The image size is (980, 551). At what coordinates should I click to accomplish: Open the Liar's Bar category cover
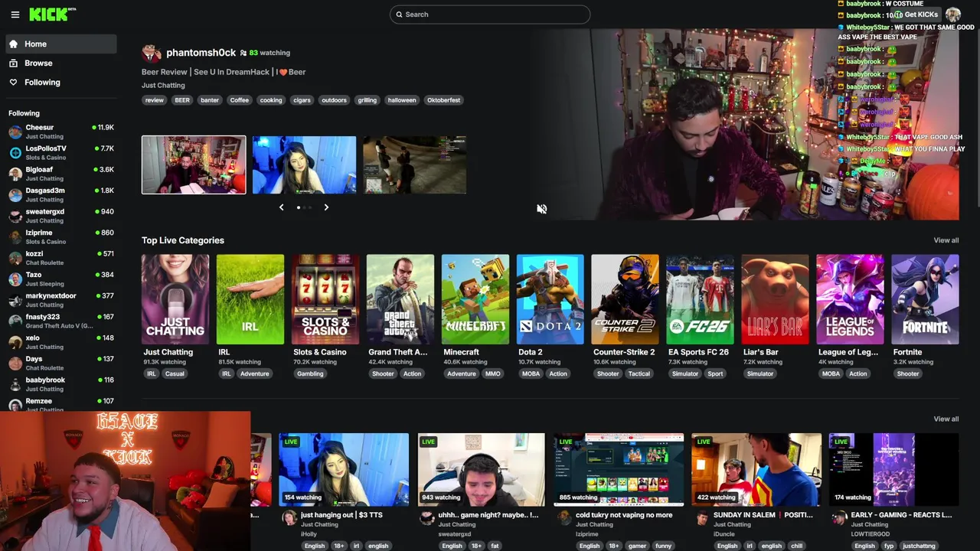tap(775, 299)
